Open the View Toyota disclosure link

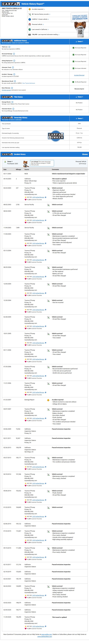click(29, 83)
